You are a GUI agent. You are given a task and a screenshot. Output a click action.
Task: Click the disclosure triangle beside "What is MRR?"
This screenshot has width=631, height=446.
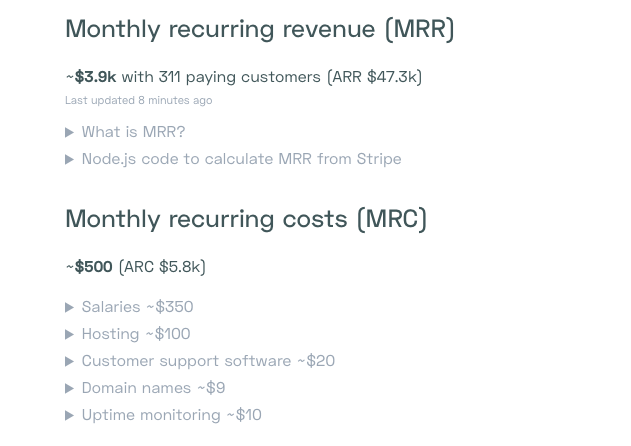point(70,132)
